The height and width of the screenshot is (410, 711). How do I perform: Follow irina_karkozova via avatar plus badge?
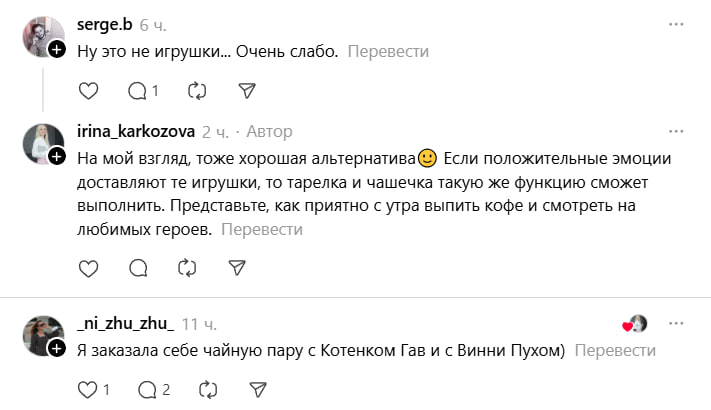[x=57, y=156]
